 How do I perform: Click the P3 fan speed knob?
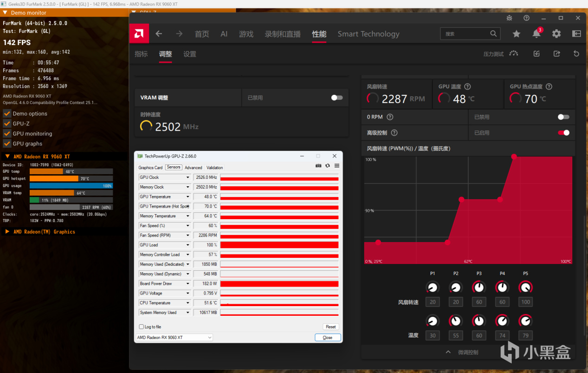(479, 287)
